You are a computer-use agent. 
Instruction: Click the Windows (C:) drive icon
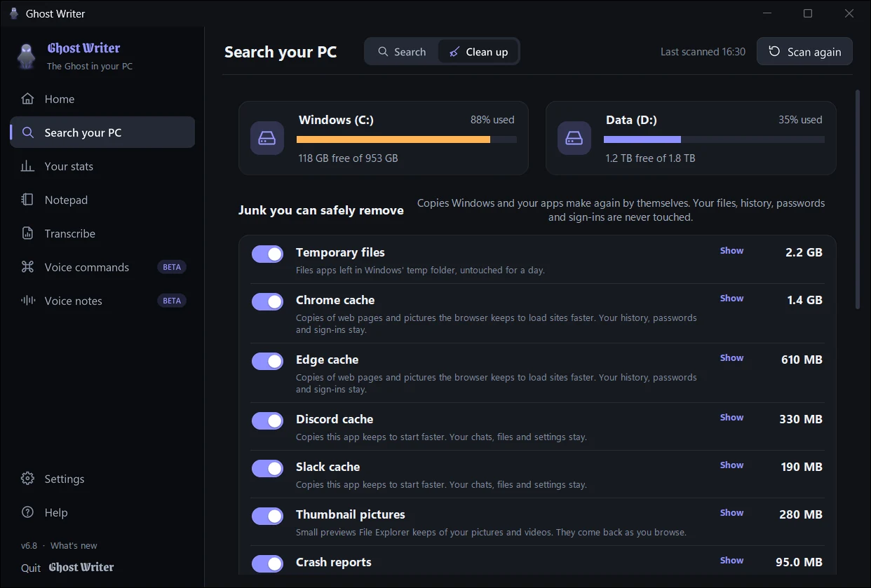click(267, 138)
